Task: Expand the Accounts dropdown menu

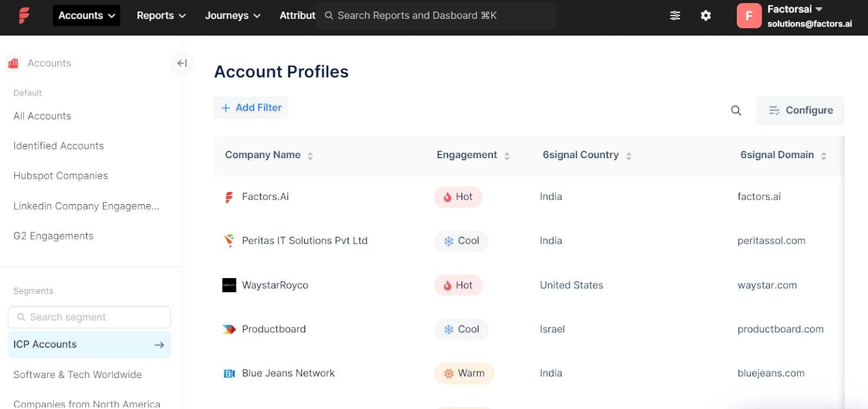Action: [x=86, y=16]
